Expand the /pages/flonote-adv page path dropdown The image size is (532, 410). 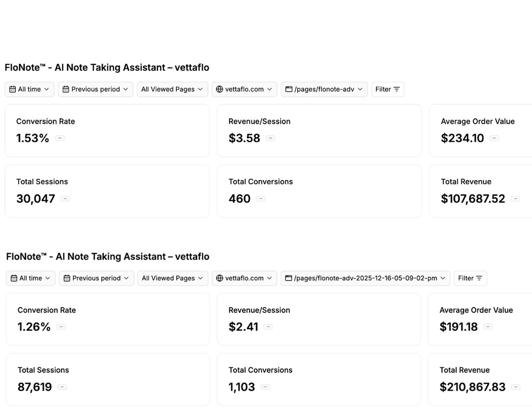[x=360, y=89]
